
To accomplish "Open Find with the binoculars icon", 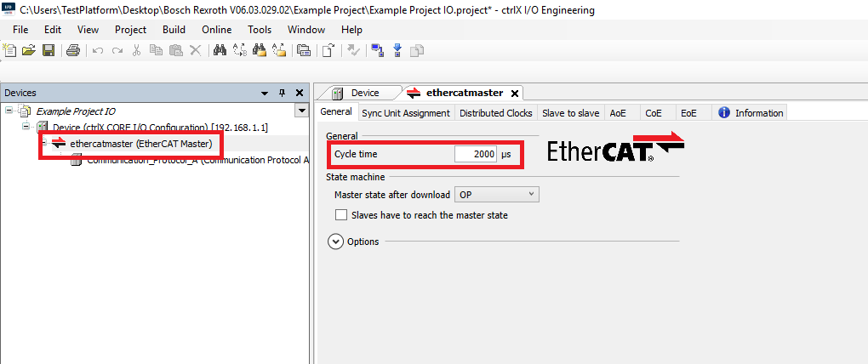I will (220, 51).
